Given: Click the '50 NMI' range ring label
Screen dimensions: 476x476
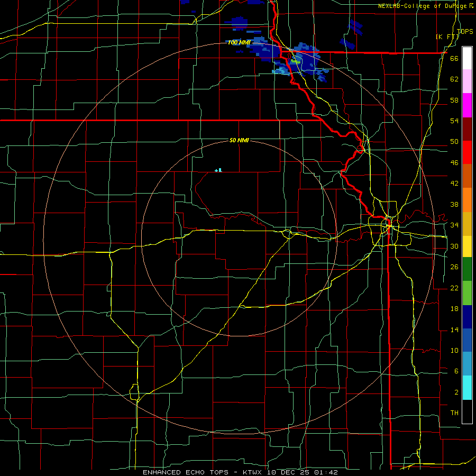Looking at the screenshot, I should pos(239,140).
